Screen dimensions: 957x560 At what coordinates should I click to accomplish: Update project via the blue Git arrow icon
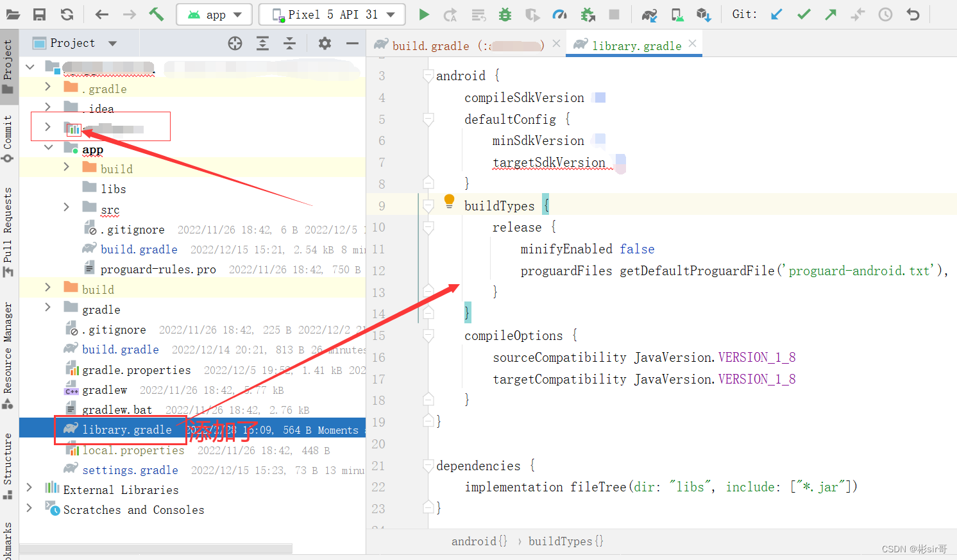coord(777,14)
